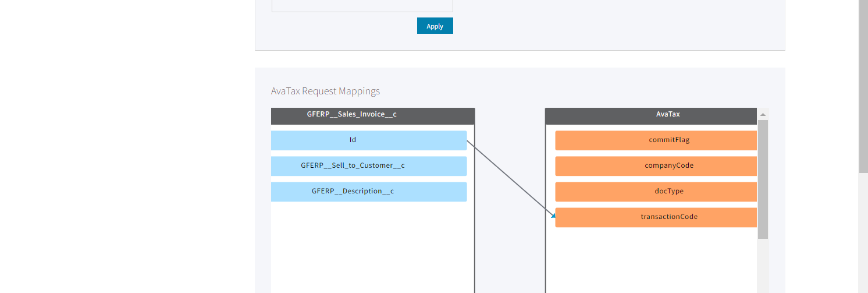Viewport: 868px width, 293px height.
Task: Select the transactionCode AvaTax field
Action: tap(656, 217)
